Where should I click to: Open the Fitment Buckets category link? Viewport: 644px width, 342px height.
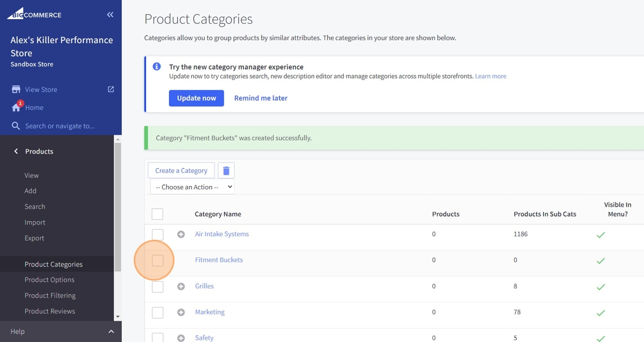click(218, 260)
